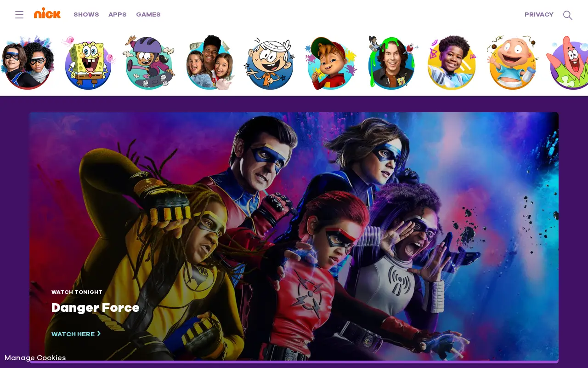Open the hamburger menu
The height and width of the screenshot is (368, 588).
pyautogui.click(x=19, y=15)
